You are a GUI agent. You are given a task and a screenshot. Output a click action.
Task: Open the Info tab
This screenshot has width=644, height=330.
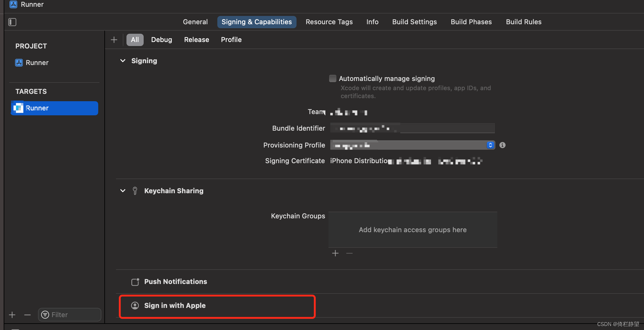click(x=372, y=22)
